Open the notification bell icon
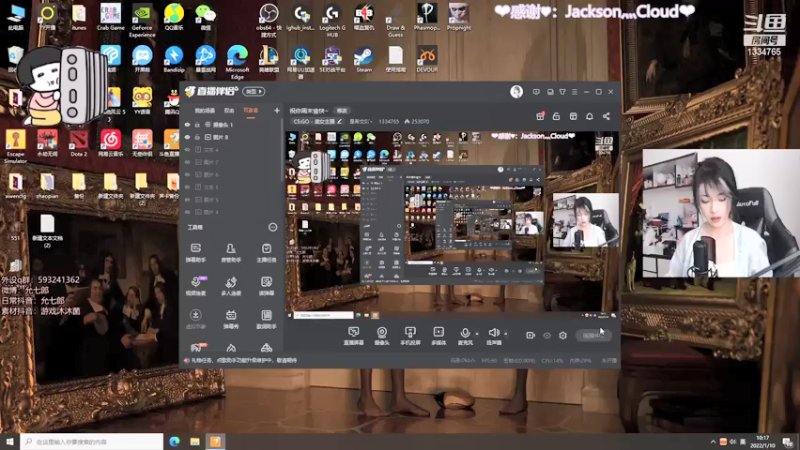The width and height of the screenshot is (800, 450). tap(589, 116)
